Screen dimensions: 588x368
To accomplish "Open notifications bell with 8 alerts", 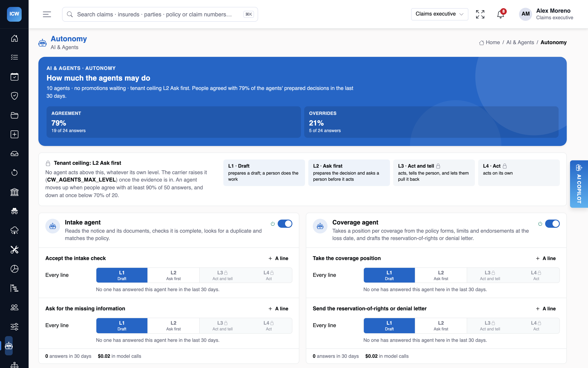I will 501,14.
